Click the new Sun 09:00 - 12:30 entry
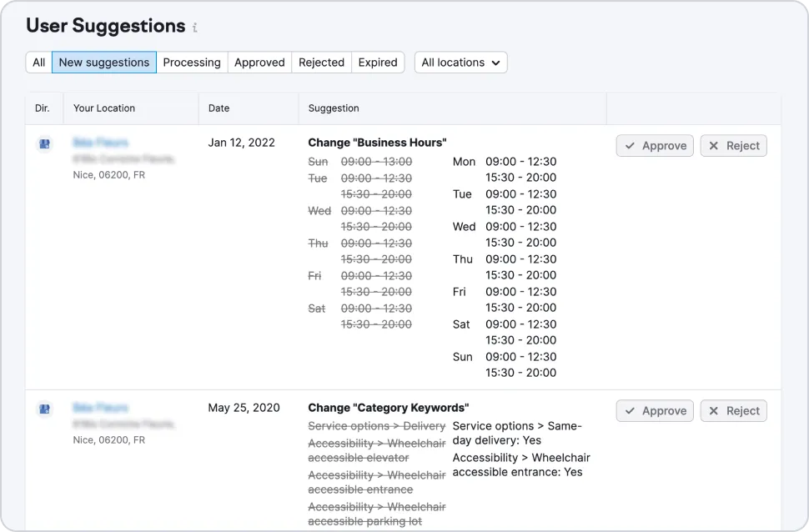The width and height of the screenshot is (809, 532). pyautogui.click(x=505, y=357)
